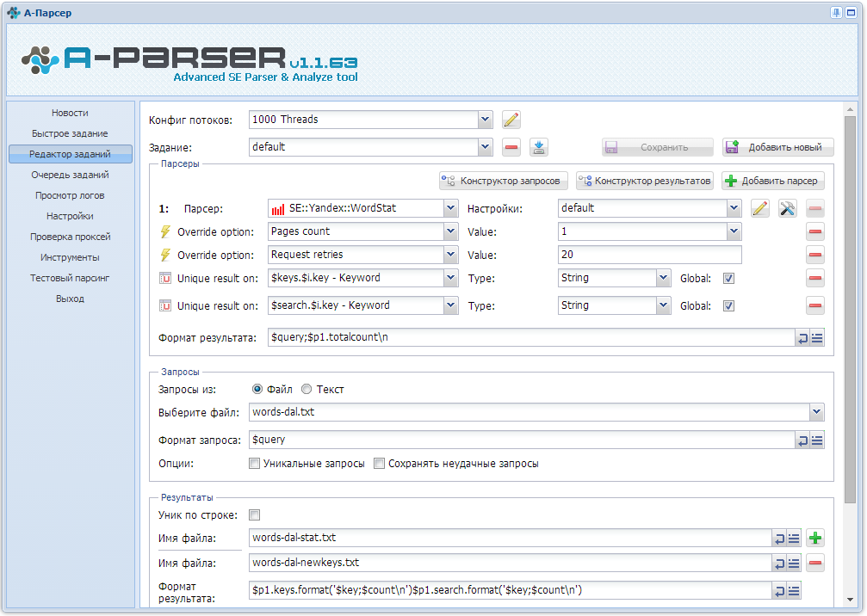Remove the Pages count override option
867x616 pixels.
[815, 231]
